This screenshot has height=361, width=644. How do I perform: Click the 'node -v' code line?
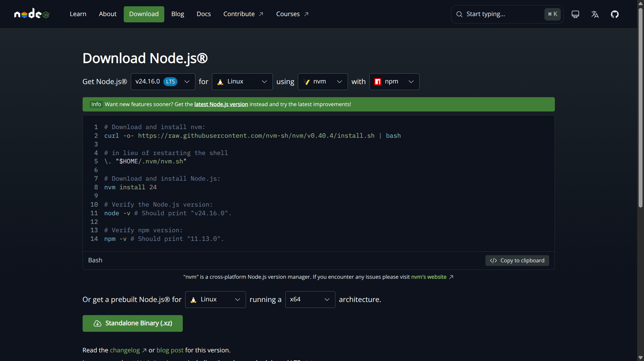168,213
